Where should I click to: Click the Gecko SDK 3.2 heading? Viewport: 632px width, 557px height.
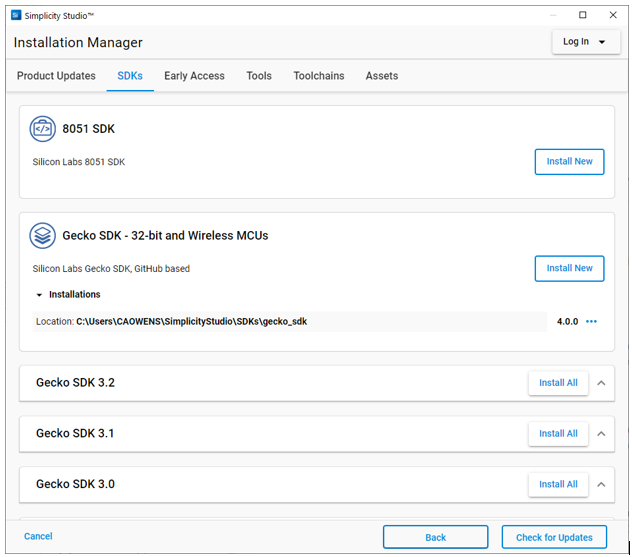(x=75, y=382)
